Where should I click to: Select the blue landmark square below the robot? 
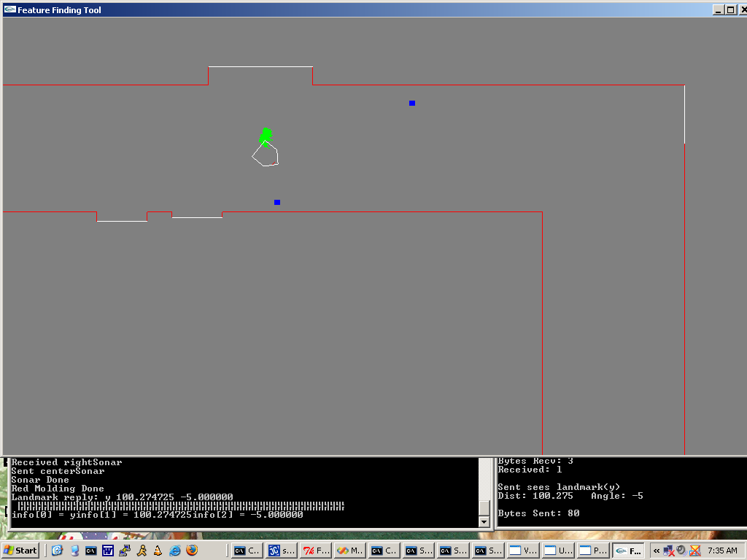tap(277, 203)
